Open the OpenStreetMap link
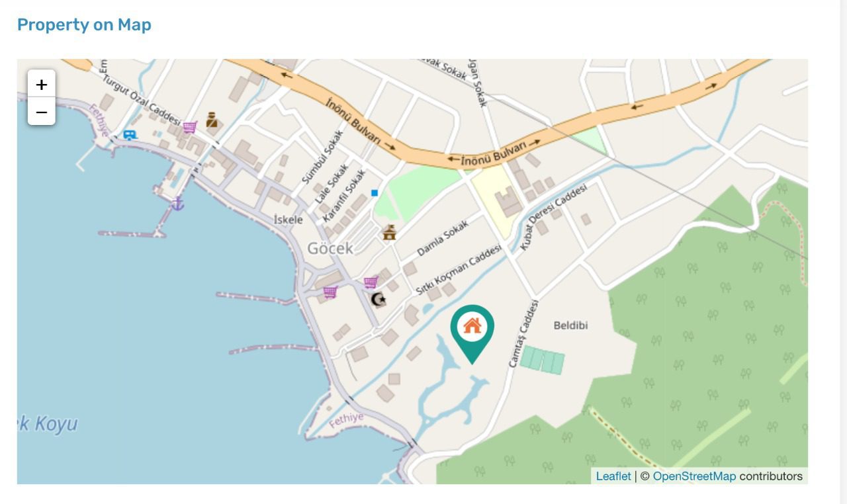The width and height of the screenshot is (847, 504). [x=694, y=476]
